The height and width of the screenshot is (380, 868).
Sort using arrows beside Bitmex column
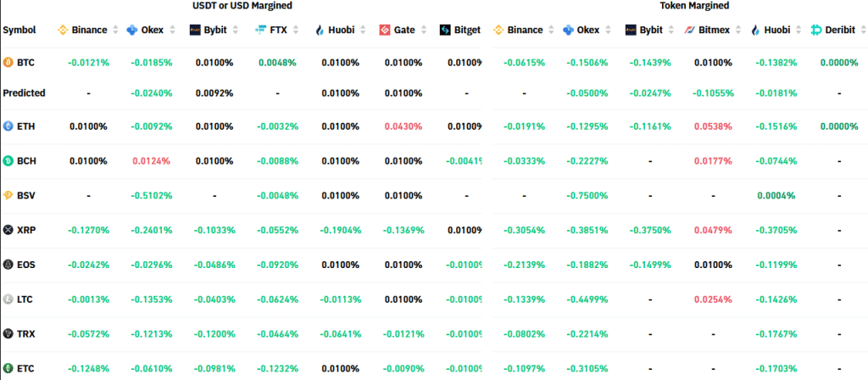click(x=737, y=31)
